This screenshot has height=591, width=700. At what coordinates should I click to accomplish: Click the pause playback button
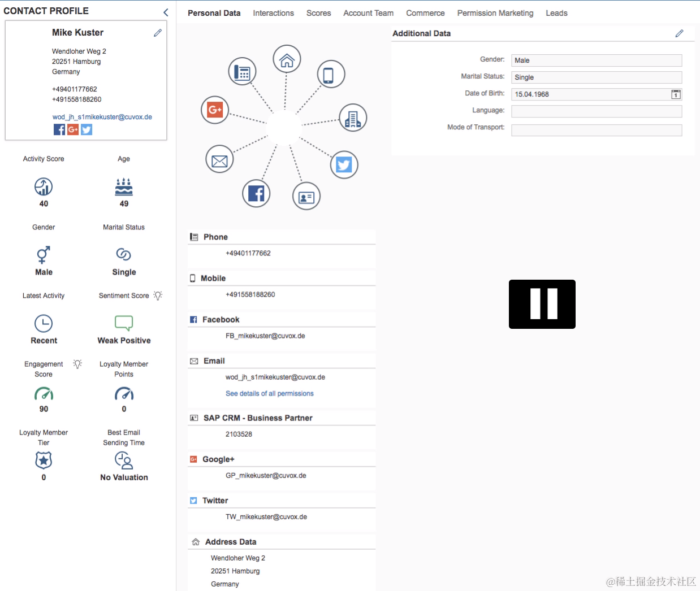click(542, 304)
